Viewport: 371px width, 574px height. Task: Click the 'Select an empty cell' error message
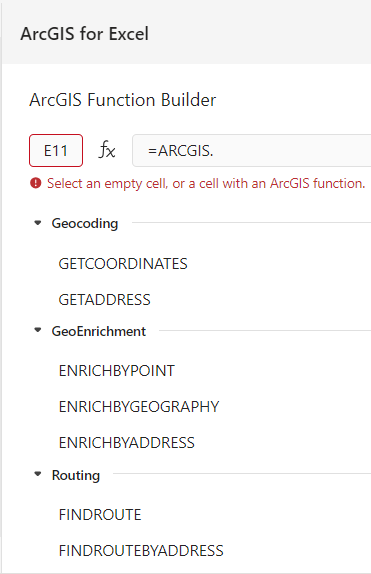[206, 183]
